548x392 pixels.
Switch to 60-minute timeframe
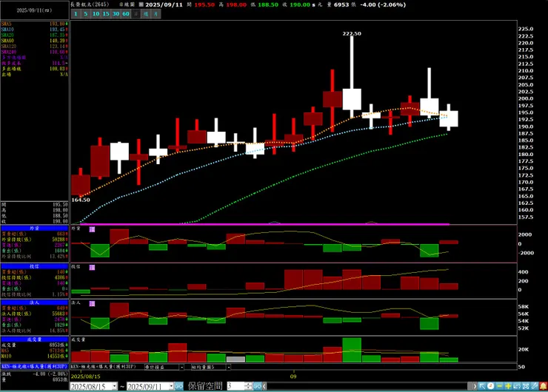pyautogui.click(x=126, y=14)
